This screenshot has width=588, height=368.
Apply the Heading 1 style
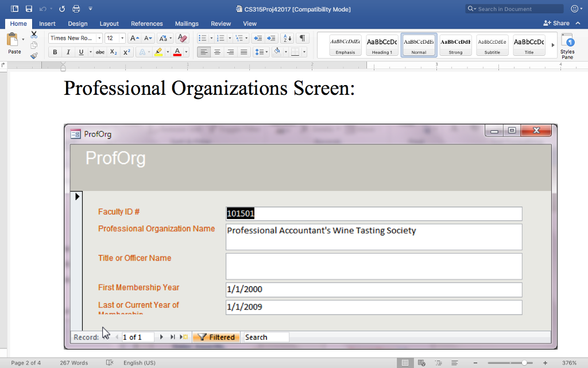(382, 45)
